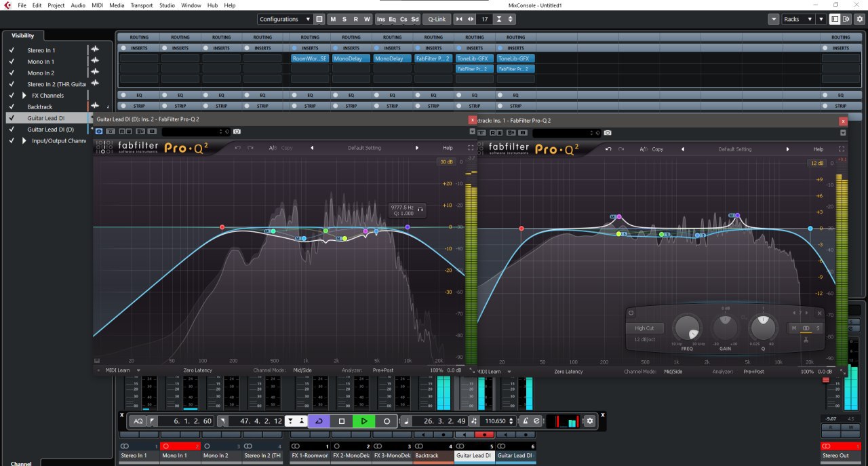This screenshot has width=868, height=466.
Task: Toggle band power button in the band panel
Action: click(x=631, y=313)
